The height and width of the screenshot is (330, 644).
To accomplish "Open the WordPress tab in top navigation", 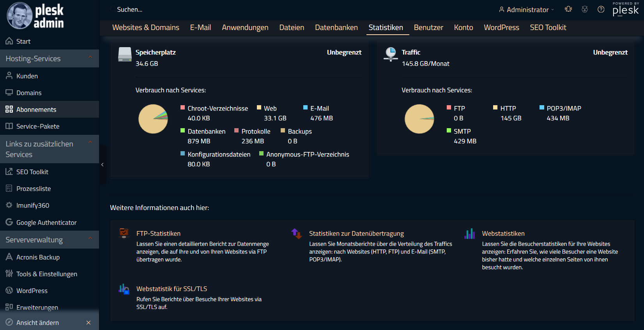I will coord(501,28).
